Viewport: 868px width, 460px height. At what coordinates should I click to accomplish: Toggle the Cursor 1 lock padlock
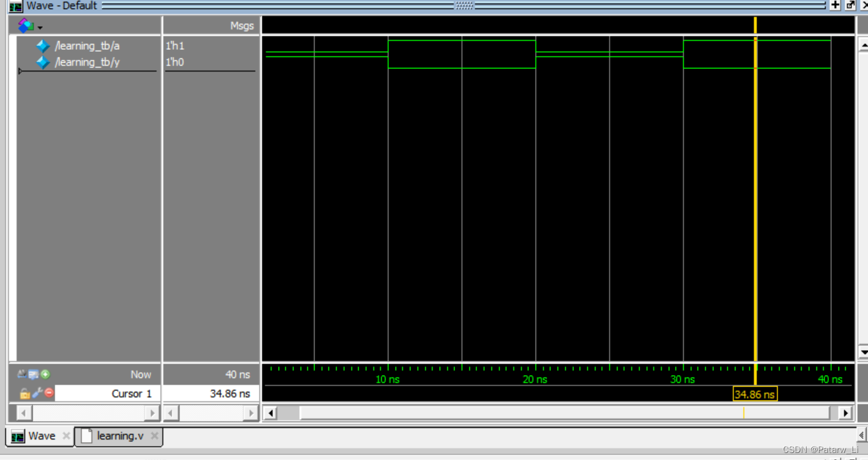24,393
